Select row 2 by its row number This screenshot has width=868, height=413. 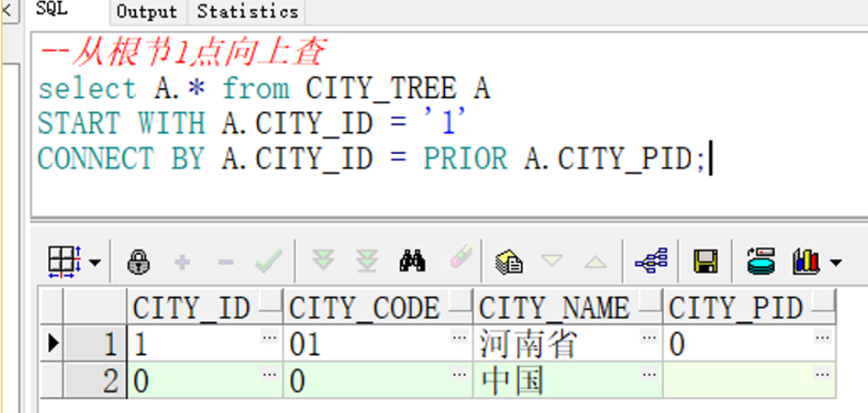point(94,381)
